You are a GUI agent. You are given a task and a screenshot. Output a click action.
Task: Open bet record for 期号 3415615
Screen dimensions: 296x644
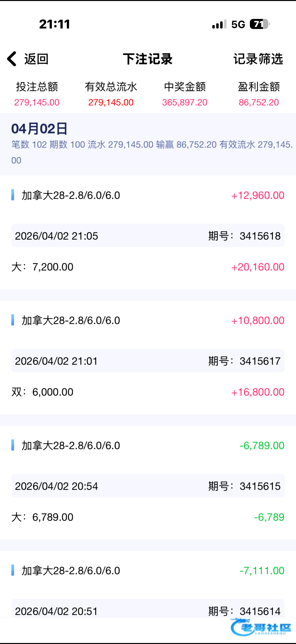148,486
